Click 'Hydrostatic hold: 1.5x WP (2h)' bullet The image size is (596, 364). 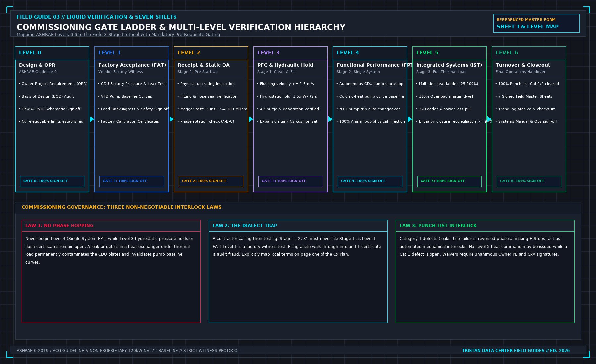(287, 97)
